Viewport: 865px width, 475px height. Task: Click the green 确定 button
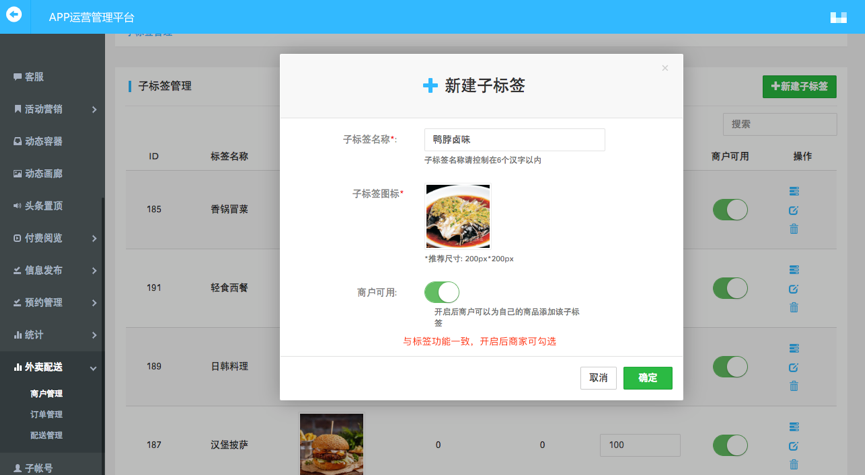pos(647,378)
